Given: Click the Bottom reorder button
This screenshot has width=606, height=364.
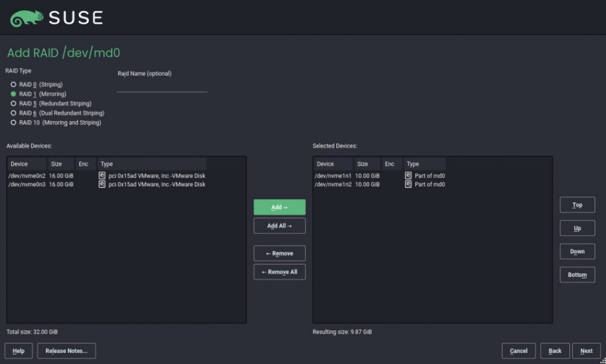Looking at the screenshot, I should tap(577, 274).
